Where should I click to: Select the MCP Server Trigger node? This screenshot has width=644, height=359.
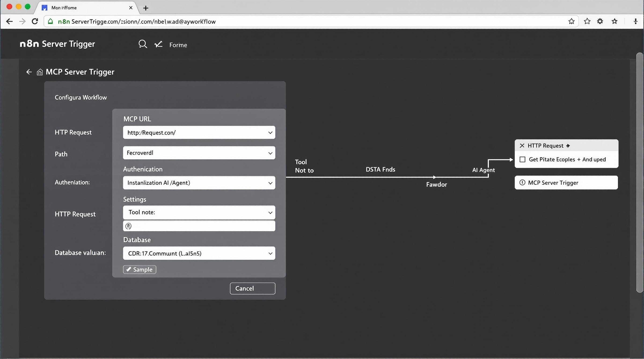[x=566, y=183]
